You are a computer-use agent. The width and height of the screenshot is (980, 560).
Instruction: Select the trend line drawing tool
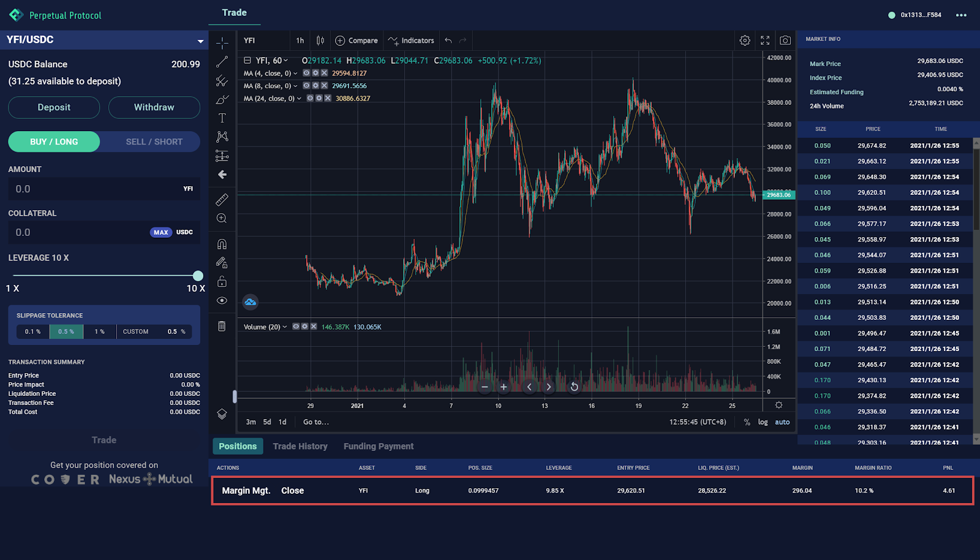point(222,62)
